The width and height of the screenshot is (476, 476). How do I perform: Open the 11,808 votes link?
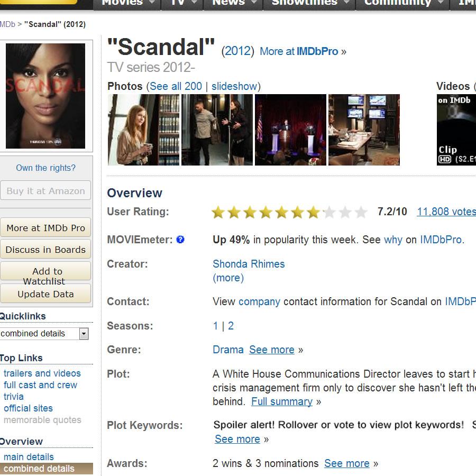[446, 212]
